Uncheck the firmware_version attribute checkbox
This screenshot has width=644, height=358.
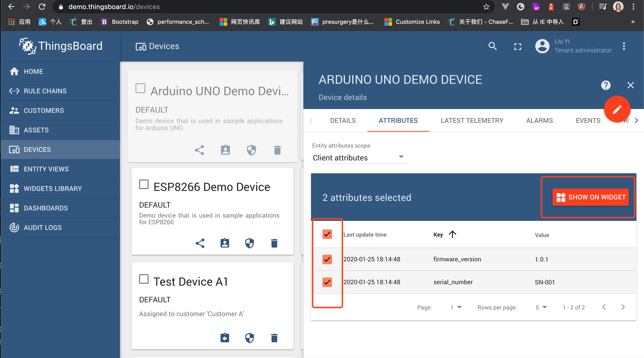pos(327,259)
